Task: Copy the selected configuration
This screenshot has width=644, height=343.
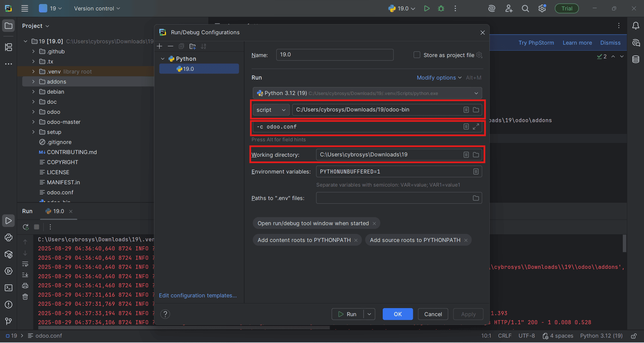Action: click(x=181, y=46)
